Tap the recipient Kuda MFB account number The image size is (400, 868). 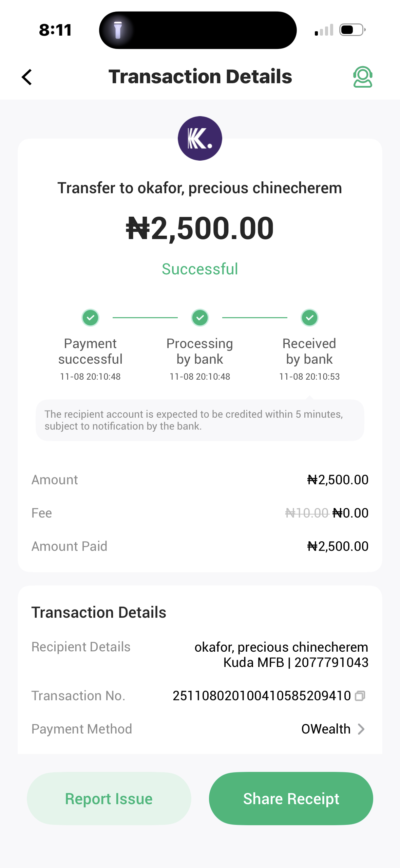point(331,663)
